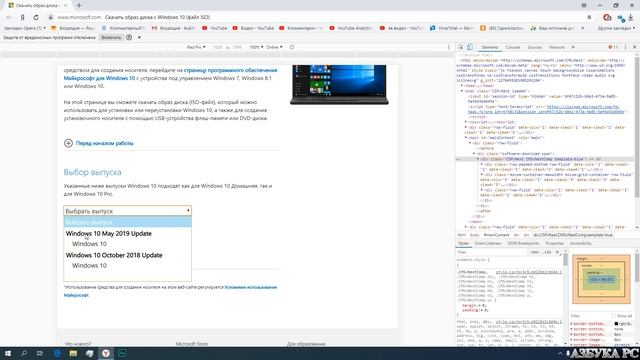Open the 100% zoom dropdown in device toolbar
This screenshot has width=640, height=360.
coord(256,47)
